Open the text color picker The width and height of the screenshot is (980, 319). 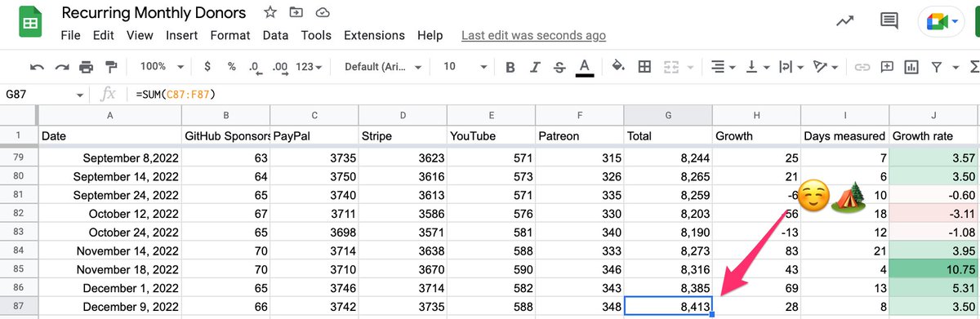584,67
